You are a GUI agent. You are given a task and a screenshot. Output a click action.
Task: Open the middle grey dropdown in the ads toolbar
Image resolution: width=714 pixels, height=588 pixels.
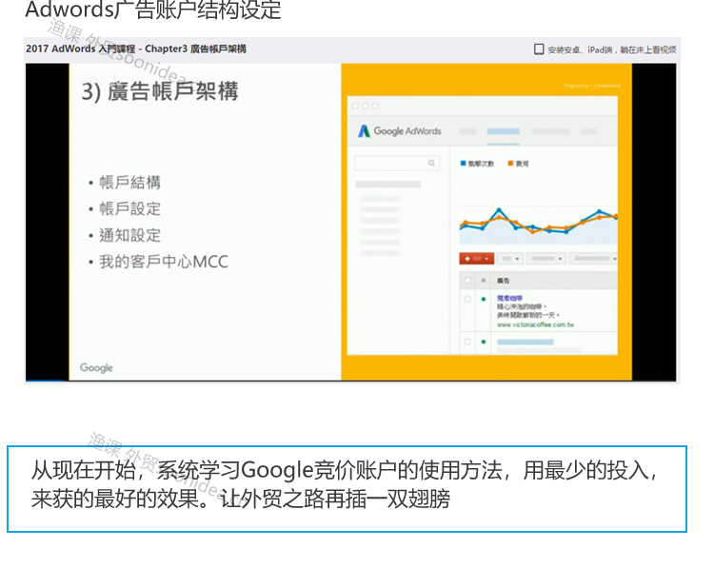point(546,259)
